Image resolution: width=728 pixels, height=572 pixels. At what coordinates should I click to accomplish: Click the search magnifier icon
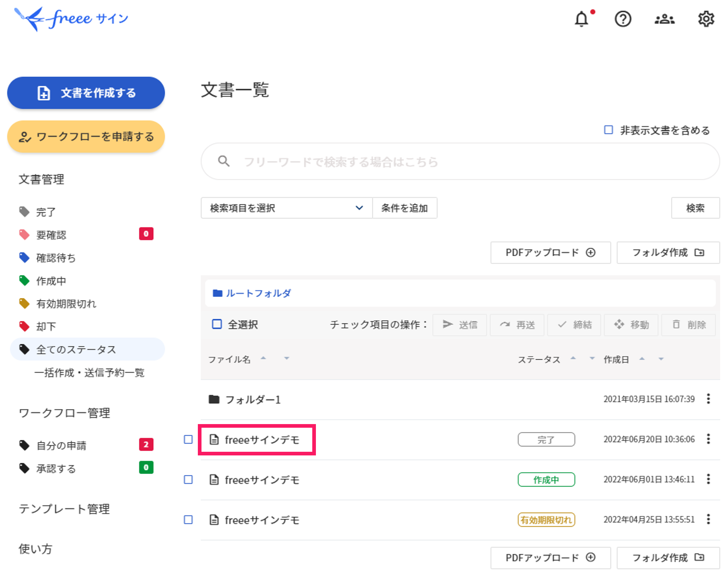tap(223, 161)
